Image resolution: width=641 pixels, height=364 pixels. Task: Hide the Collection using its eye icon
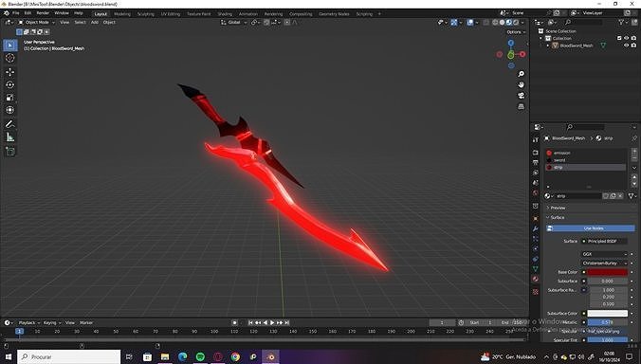(626, 38)
